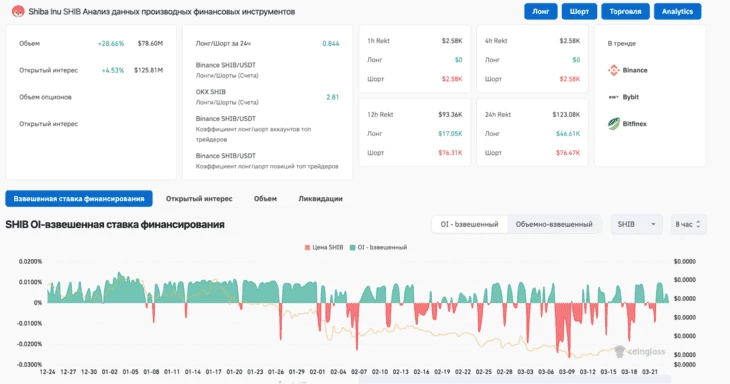Click the 12-24 date on chart axis
Screen dimensions: 730x384
[x=47, y=372]
